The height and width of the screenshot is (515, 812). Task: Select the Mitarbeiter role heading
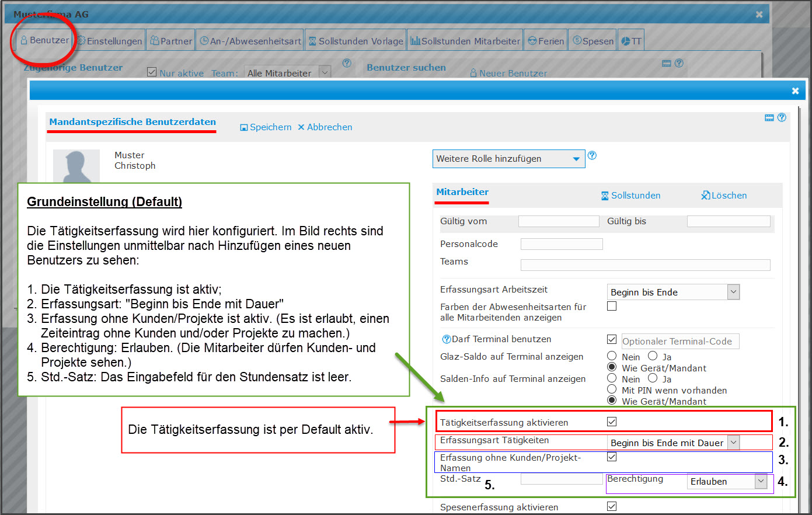click(462, 192)
